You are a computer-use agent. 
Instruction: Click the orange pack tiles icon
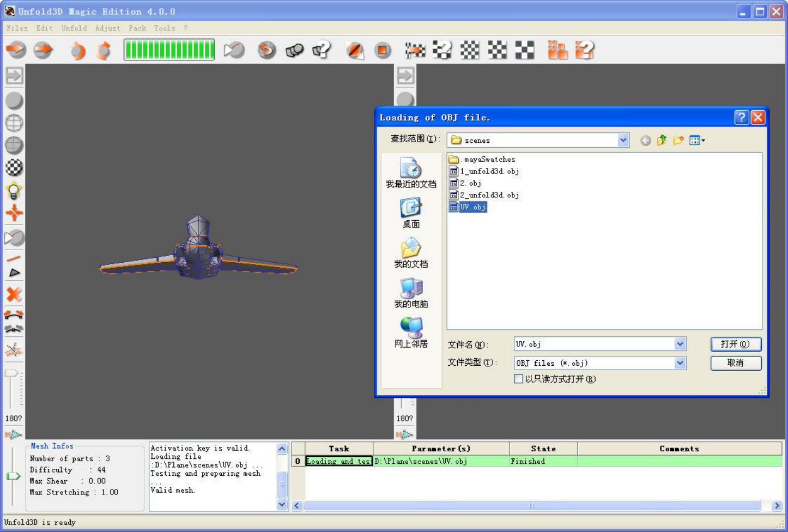coord(557,50)
